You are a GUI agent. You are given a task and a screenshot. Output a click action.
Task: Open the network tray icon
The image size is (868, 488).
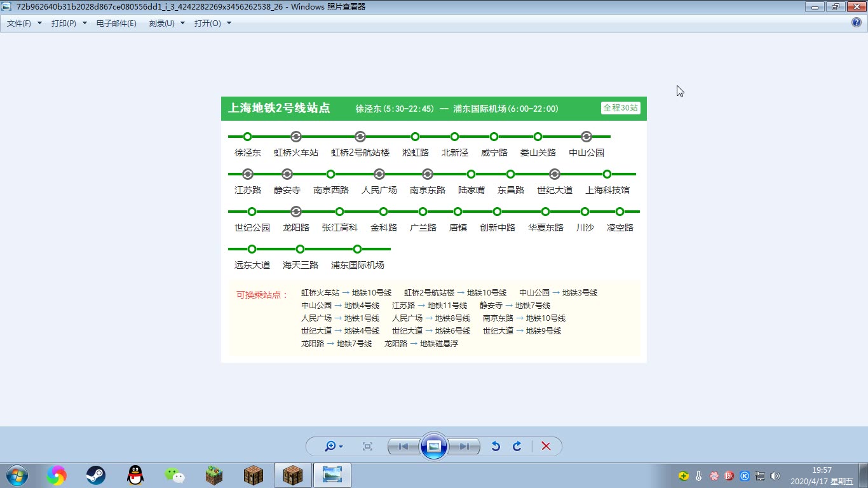760,475
